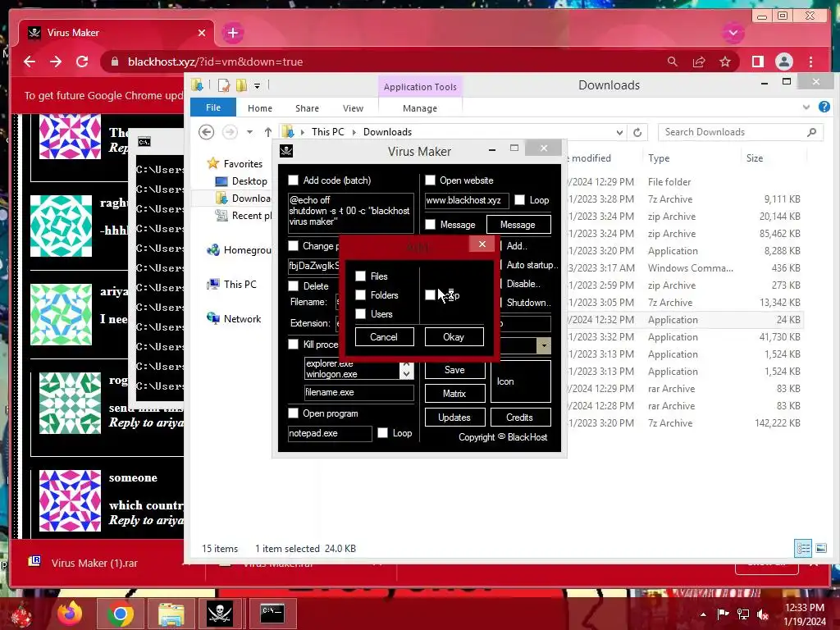840x630 pixels.
Task: Show hidden system tray icons
Action: (x=703, y=614)
